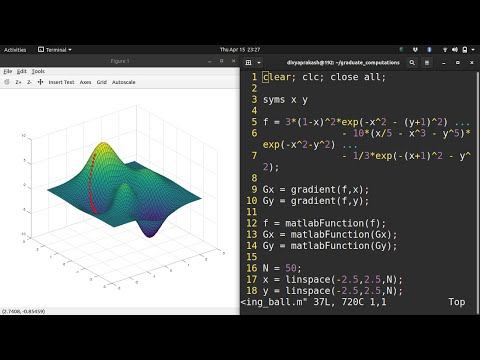Click Insert Text in Figure toolbar
Image resolution: width=480 pixels, height=360 pixels.
point(61,82)
